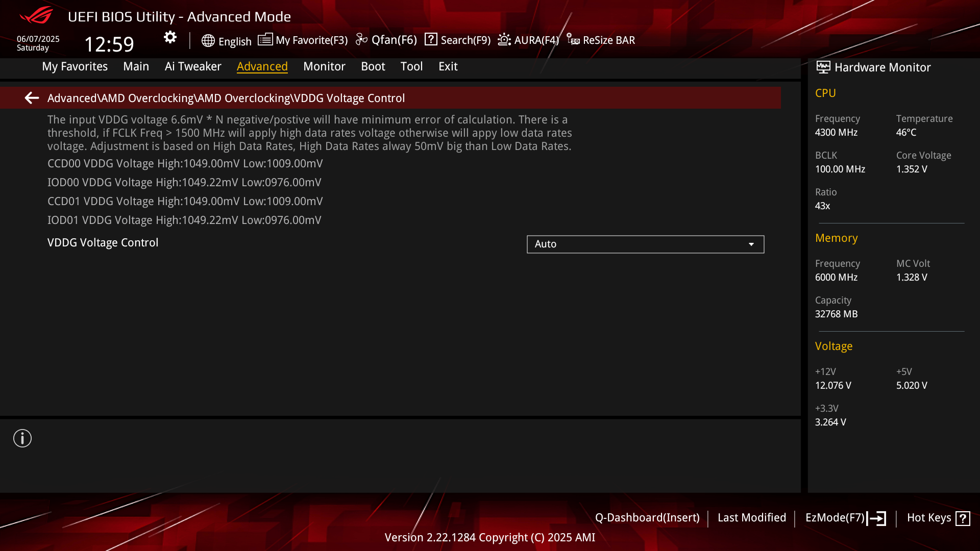
Task: Click the CPU section heading
Action: tap(825, 93)
